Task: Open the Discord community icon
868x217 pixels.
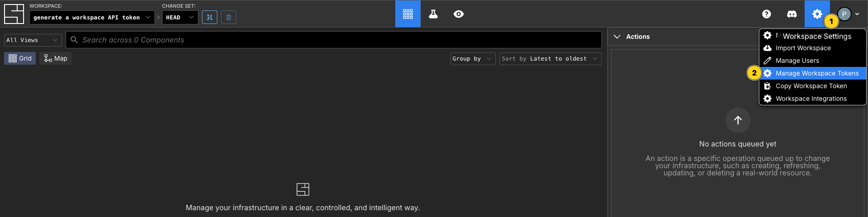Action: pyautogui.click(x=792, y=14)
